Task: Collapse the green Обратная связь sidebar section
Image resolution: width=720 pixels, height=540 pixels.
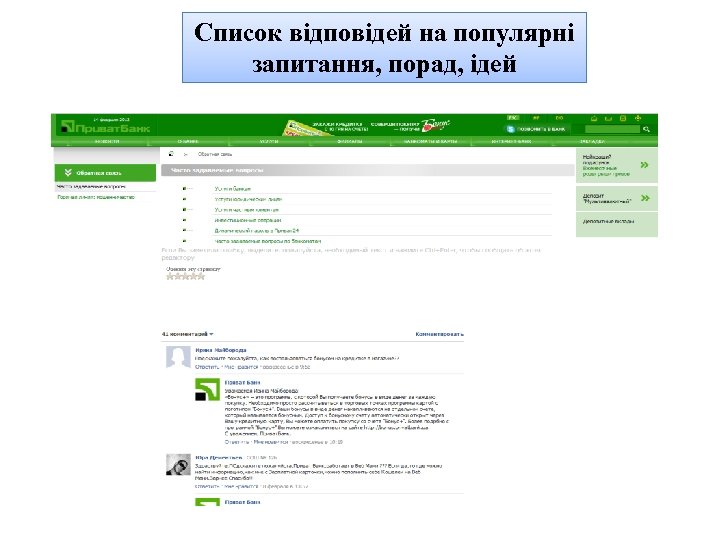Action: tap(105, 173)
